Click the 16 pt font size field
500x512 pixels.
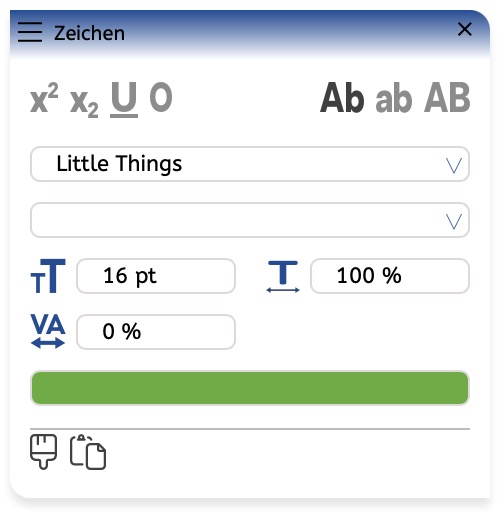[156, 276]
